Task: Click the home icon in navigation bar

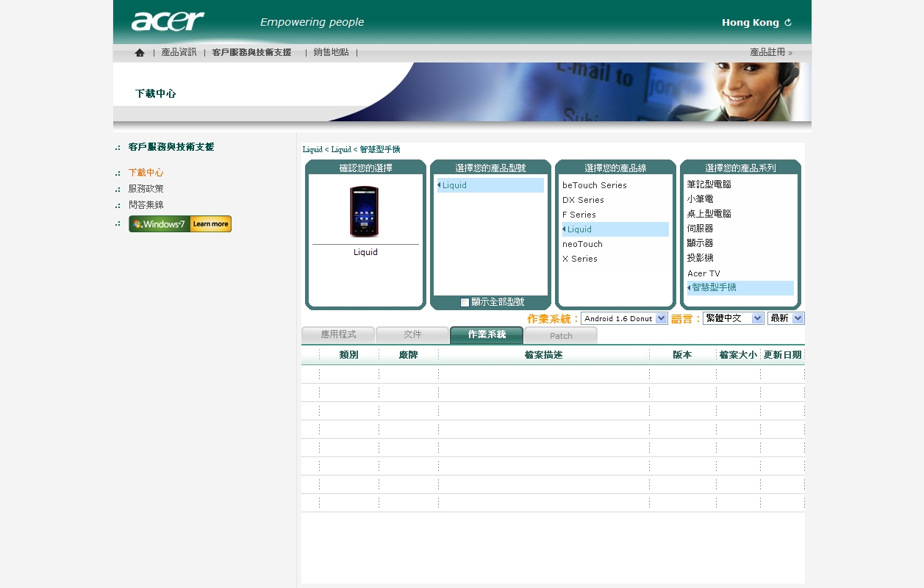Action: pyautogui.click(x=140, y=53)
